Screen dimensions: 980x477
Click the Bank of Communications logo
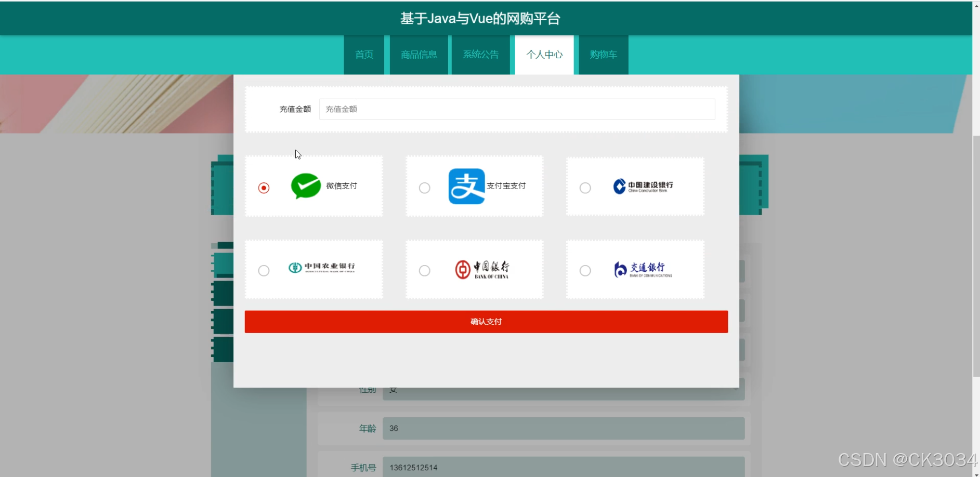pos(643,270)
